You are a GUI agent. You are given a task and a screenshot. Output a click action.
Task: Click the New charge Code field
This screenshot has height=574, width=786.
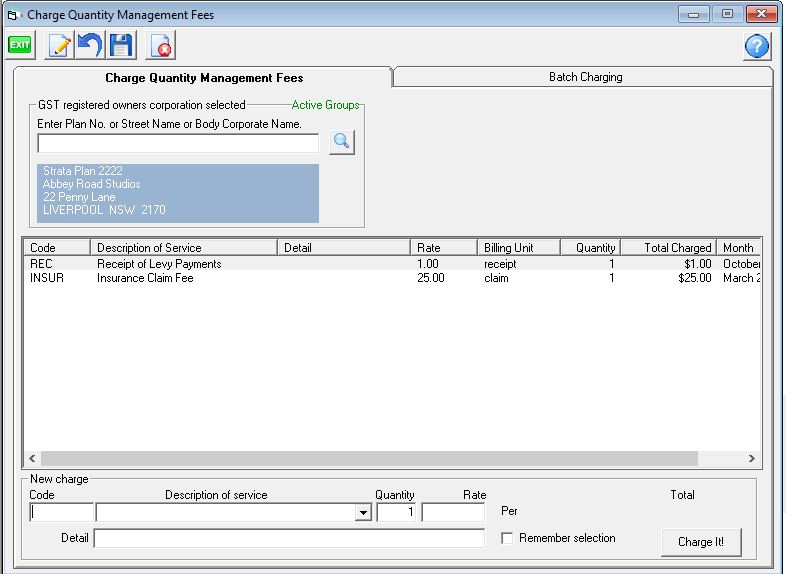[62, 512]
